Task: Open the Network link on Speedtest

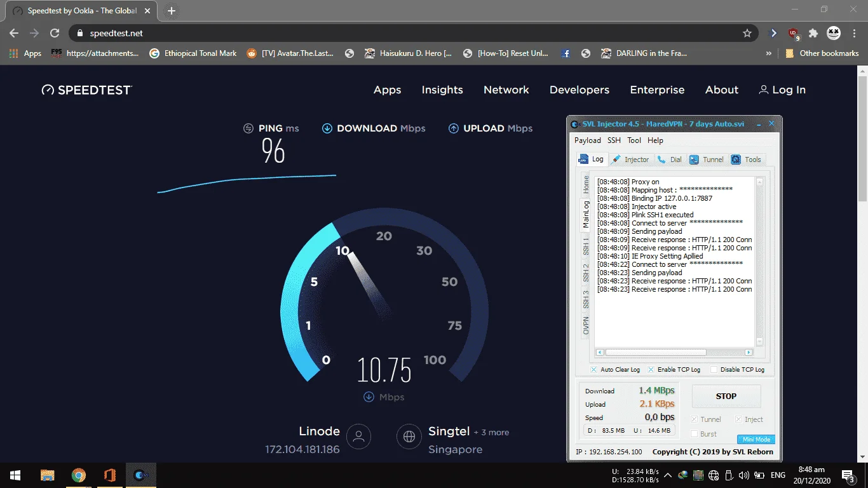Action: (506, 90)
